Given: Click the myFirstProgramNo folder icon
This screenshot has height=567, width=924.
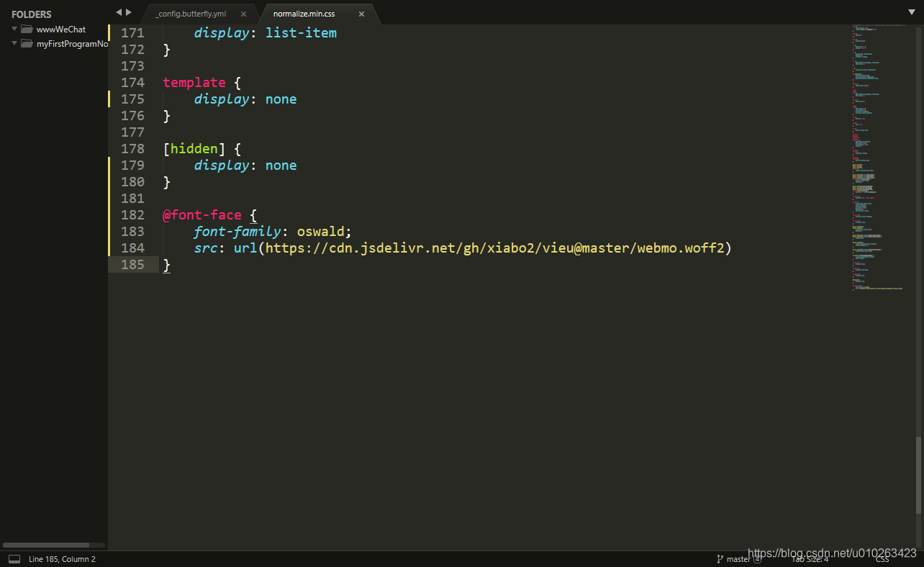Looking at the screenshot, I should point(27,44).
